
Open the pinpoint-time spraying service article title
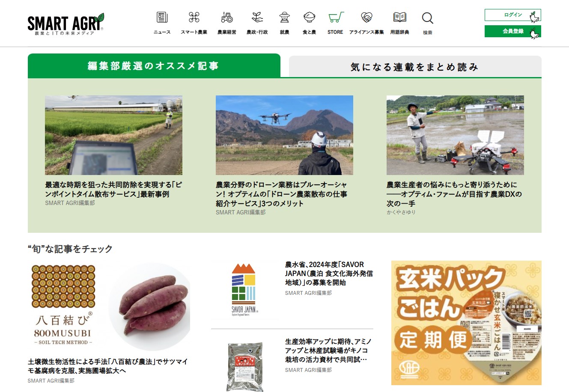tap(113, 189)
